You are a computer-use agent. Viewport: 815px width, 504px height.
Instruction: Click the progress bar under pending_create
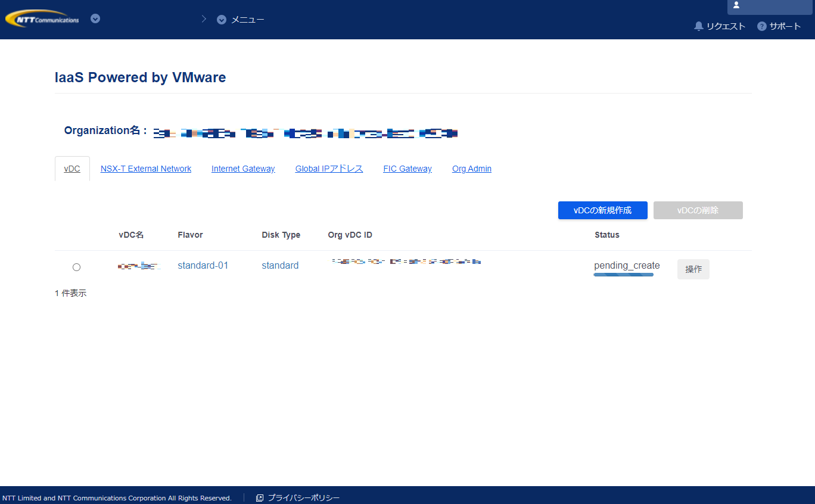(x=624, y=275)
